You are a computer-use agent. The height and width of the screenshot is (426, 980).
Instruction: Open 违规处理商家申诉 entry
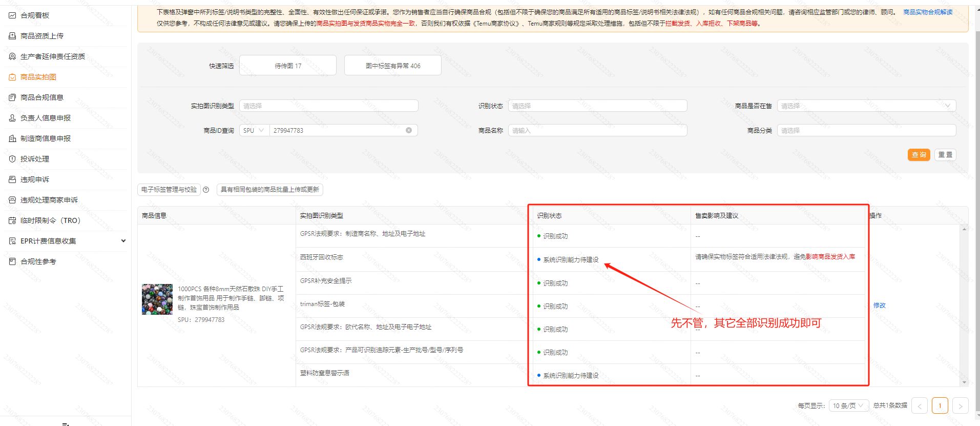tap(49, 200)
